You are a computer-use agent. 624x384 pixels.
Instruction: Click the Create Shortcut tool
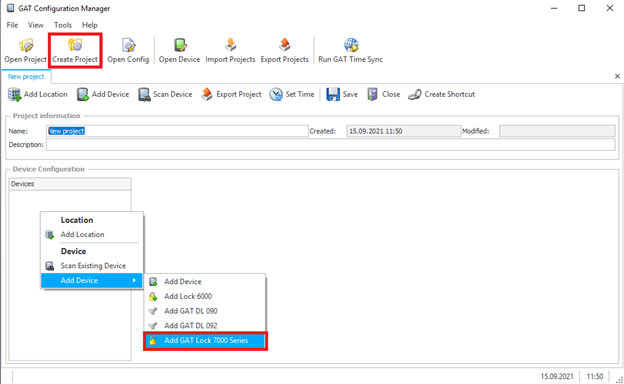(x=442, y=94)
